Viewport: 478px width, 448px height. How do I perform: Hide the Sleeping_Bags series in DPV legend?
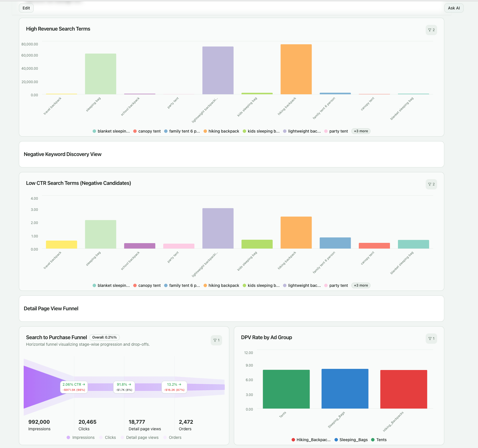click(x=351, y=440)
